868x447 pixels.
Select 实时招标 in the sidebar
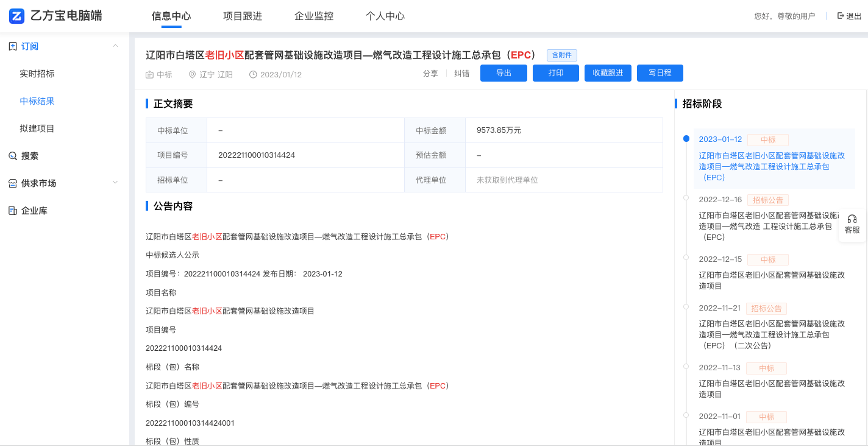[37, 74]
